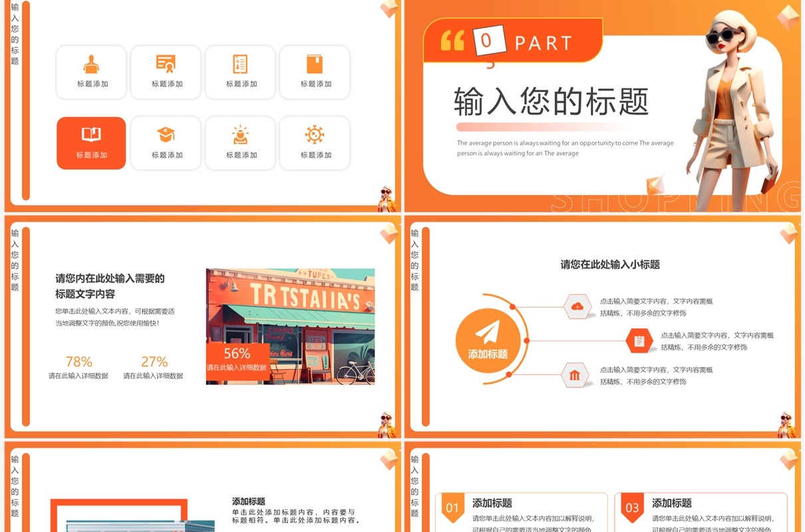Select 请在此输入详细数据 under 56%

tap(236, 368)
